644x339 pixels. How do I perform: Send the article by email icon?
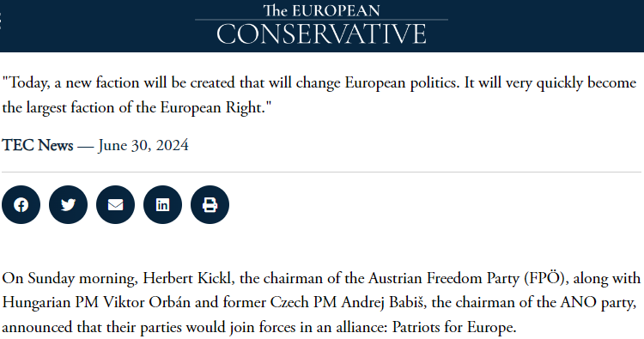pyautogui.click(x=115, y=204)
